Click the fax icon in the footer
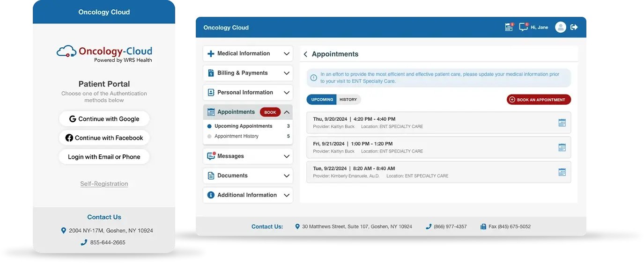 point(483,226)
